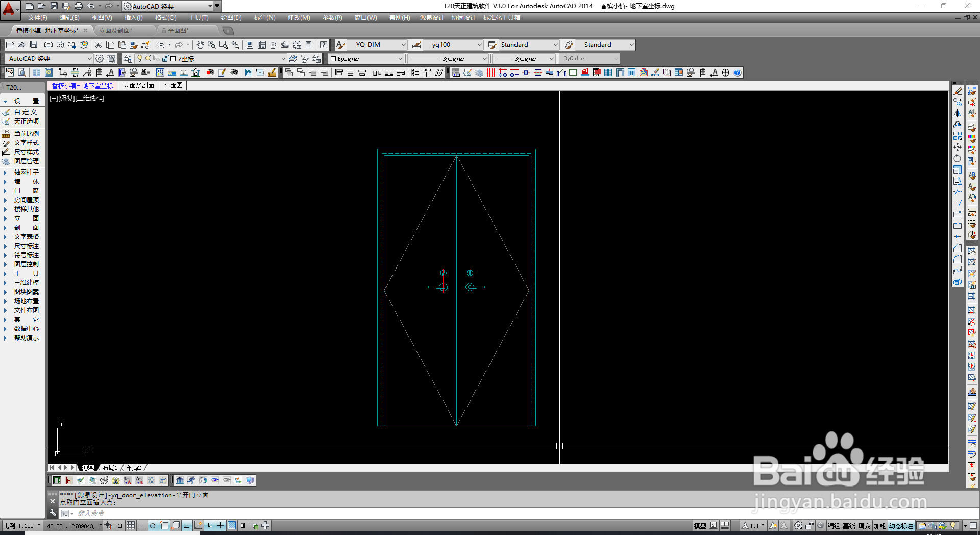Click the Rotate tool in right toolbar
Image resolution: width=980 pixels, height=535 pixels.
click(x=958, y=158)
